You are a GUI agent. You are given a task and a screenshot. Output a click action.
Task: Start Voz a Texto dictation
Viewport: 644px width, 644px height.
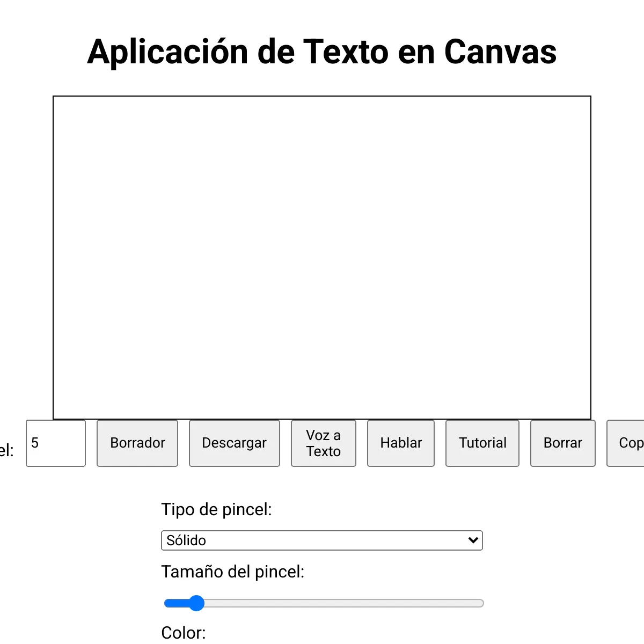324,443
